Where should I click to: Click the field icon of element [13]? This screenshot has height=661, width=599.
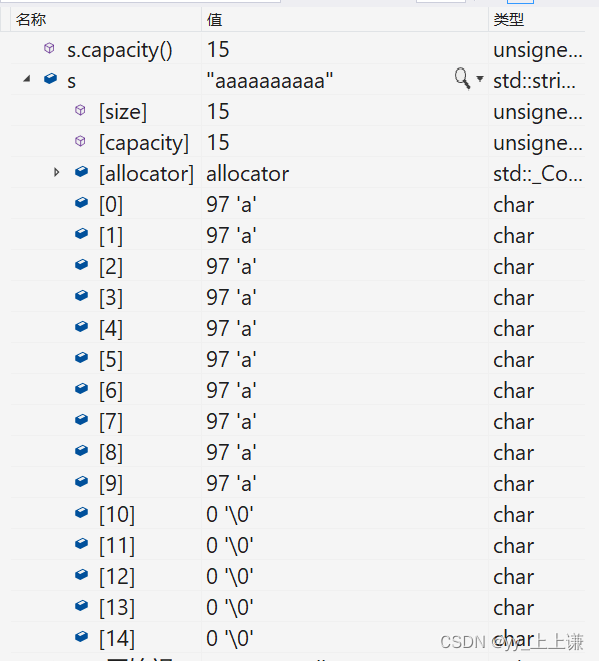(81, 605)
